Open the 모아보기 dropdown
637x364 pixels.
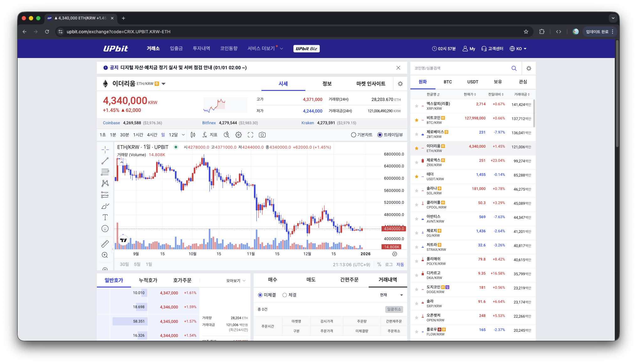tap(236, 281)
